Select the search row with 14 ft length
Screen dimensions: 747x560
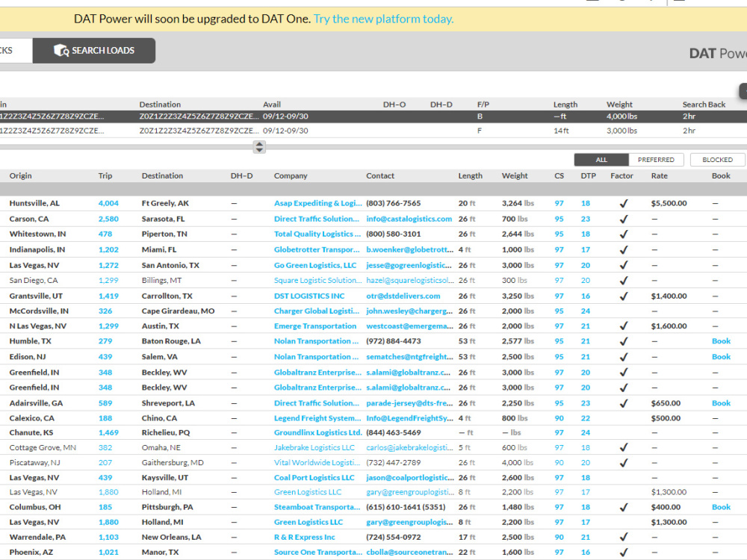tap(373, 131)
